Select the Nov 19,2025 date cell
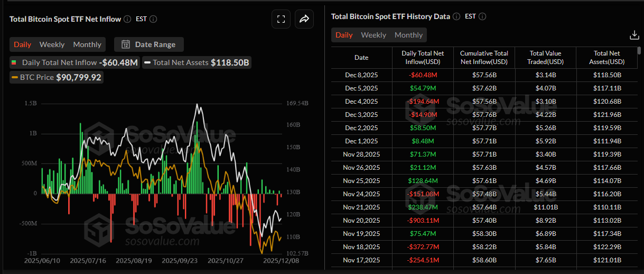 (361, 234)
